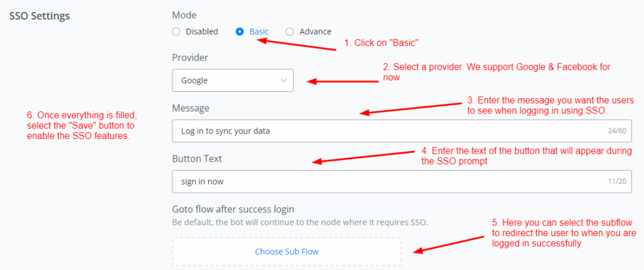
Task: Click the Provider field label
Action: 190,58
